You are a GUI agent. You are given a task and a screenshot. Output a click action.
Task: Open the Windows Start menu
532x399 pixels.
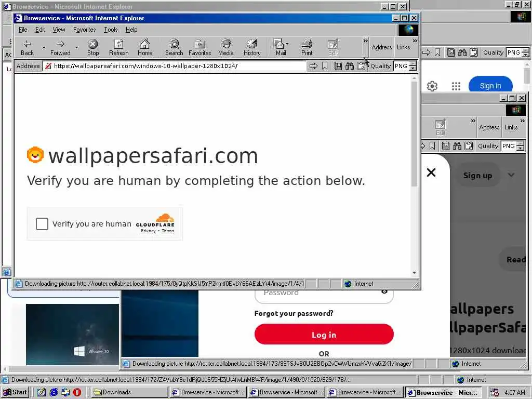pos(15,392)
